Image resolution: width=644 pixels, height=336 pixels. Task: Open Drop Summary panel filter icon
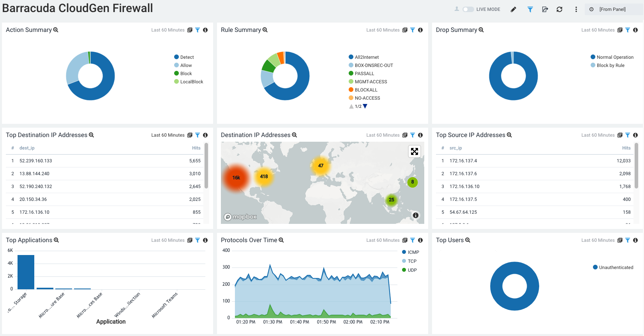[x=628, y=30]
